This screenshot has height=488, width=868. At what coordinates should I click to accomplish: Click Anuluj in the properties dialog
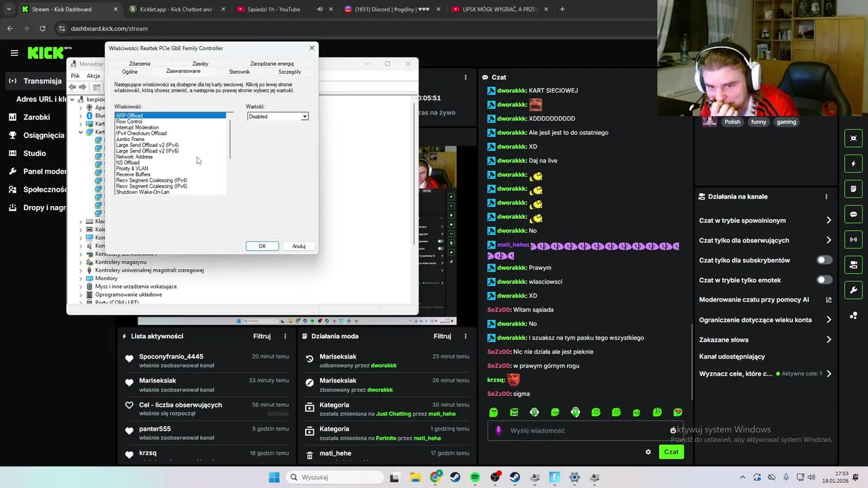click(298, 246)
